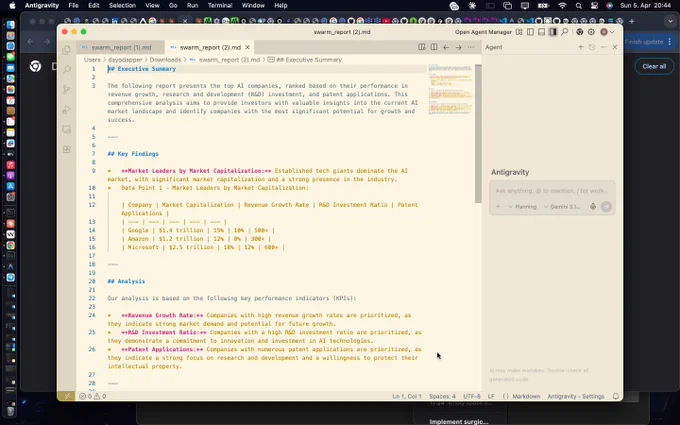Open the Antigravity app menu
The image size is (680, 425).
pyautogui.click(x=42, y=6)
